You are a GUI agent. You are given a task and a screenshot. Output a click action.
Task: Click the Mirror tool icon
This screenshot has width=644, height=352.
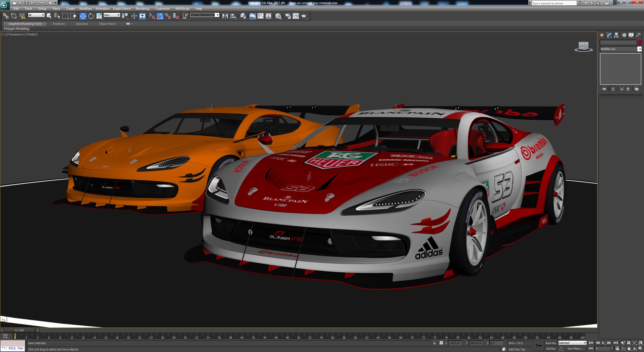[x=225, y=16]
